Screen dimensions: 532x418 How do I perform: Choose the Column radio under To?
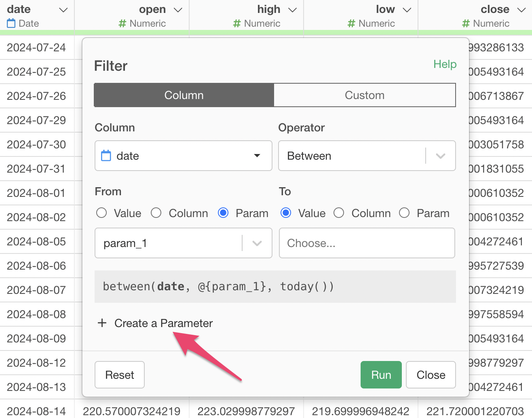point(339,213)
